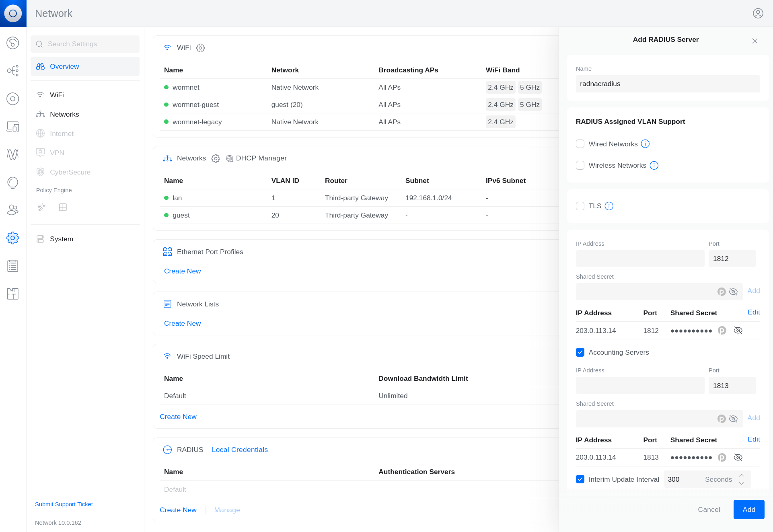Click Create New under Network Lists
The image size is (773, 532).
(182, 323)
